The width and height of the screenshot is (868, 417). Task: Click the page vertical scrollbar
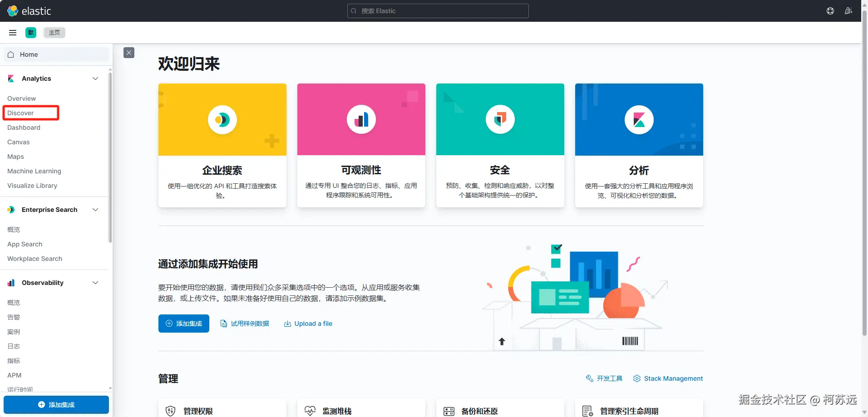click(865, 172)
